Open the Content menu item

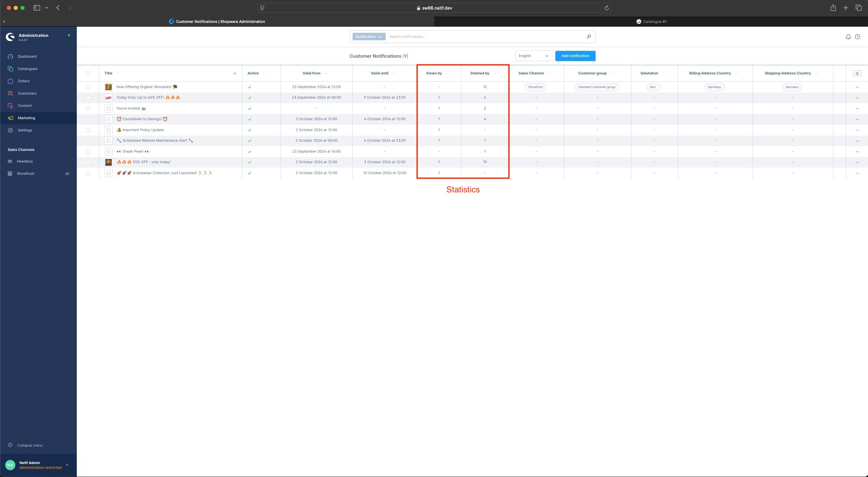point(25,106)
